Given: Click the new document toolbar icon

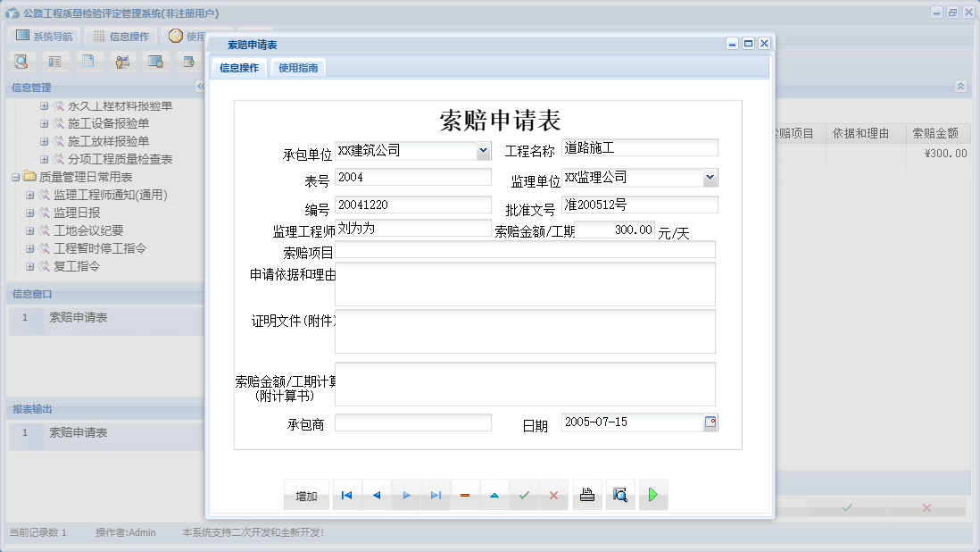Looking at the screenshot, I should pyautogui.click(x=88, y=61).
